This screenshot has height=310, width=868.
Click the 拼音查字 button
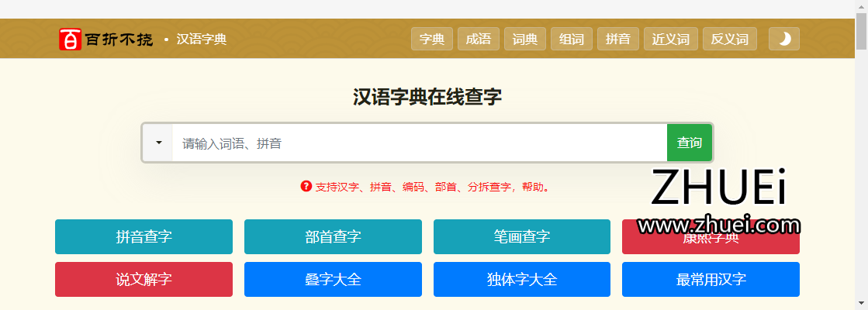click(x=144, y=237)
